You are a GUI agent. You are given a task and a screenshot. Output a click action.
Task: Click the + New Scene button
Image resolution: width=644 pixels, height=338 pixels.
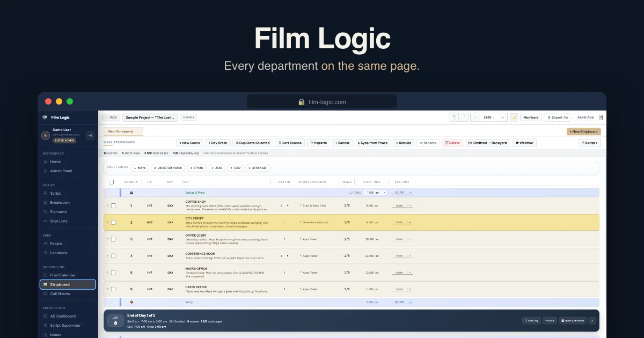(189, 143)
